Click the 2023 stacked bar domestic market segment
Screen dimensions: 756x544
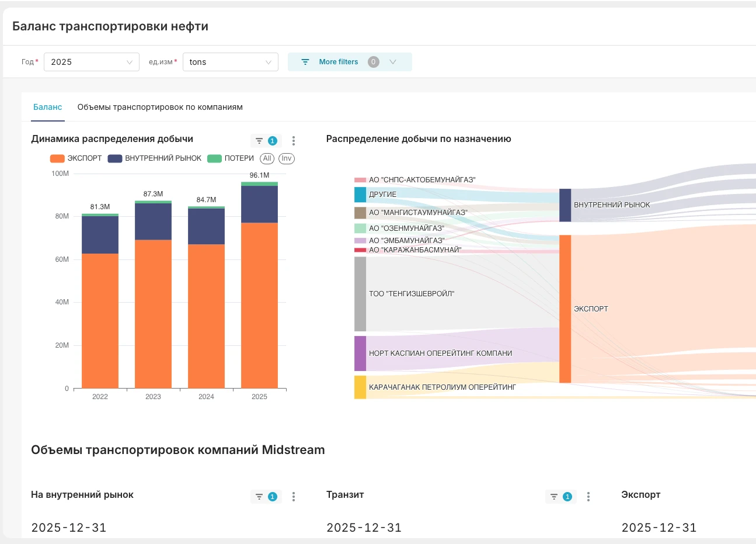(153, 221)
